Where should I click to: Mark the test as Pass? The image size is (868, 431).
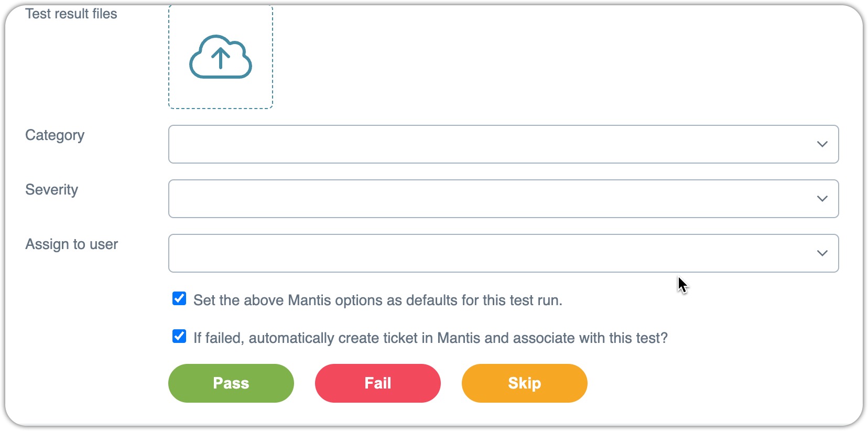[231, 383]
